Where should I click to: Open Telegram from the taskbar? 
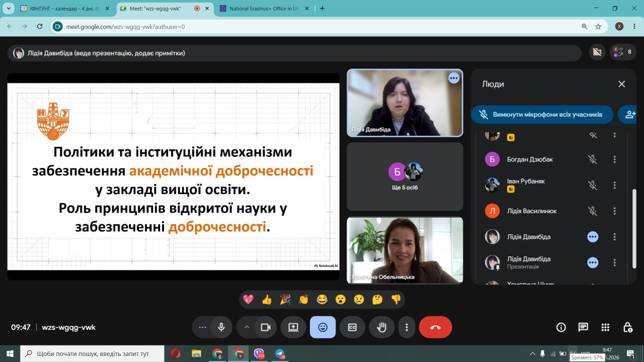click(280, 353)
